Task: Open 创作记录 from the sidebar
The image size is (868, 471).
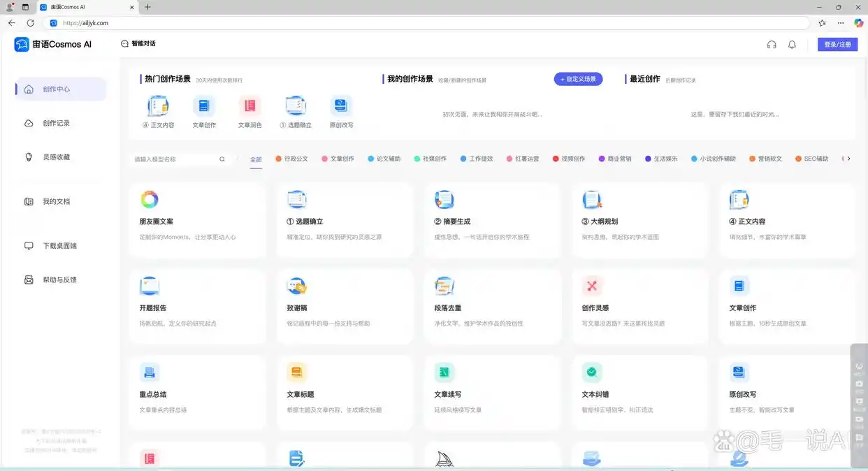Action: [x=57, y=123]
